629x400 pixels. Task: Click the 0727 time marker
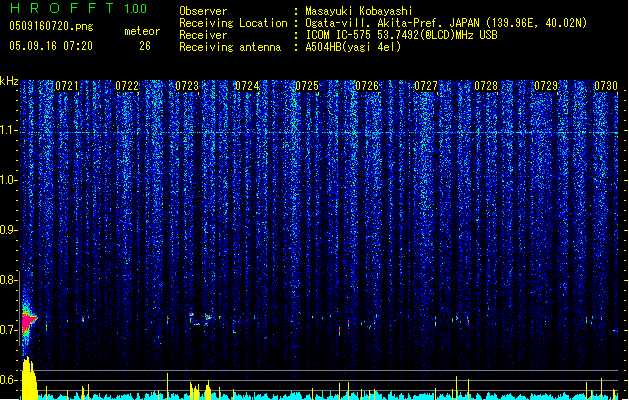[426, 86]
